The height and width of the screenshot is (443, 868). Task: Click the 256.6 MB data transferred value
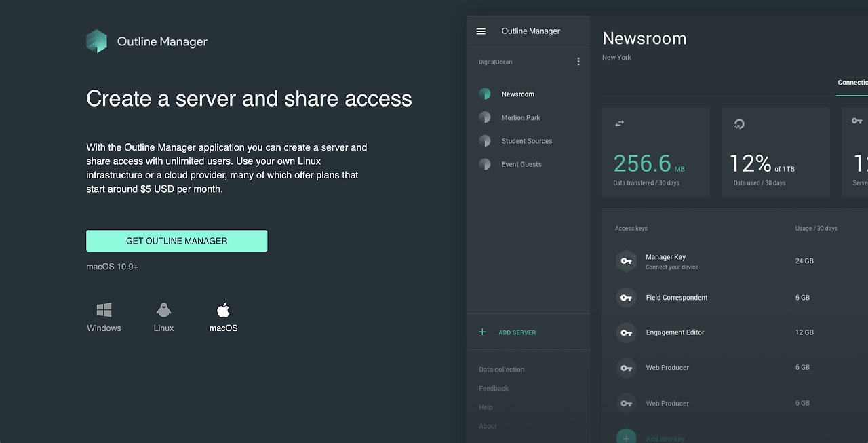click(x=648, y=163)
